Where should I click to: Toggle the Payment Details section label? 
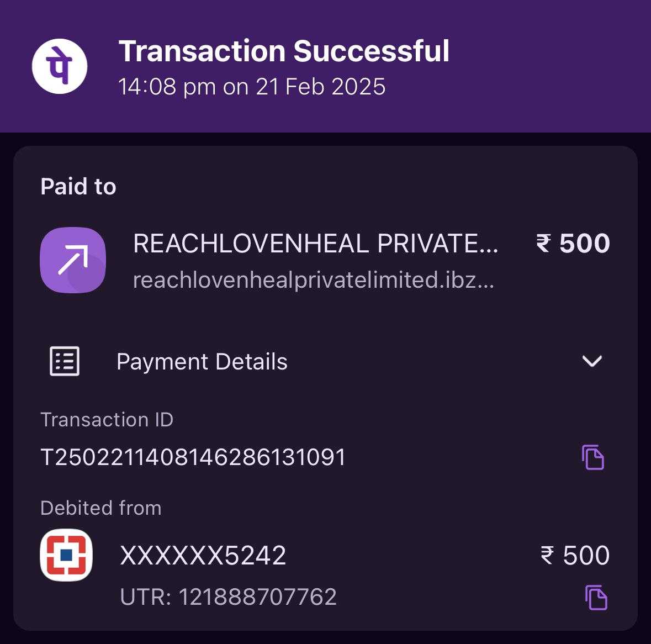[x=202, y=361]
